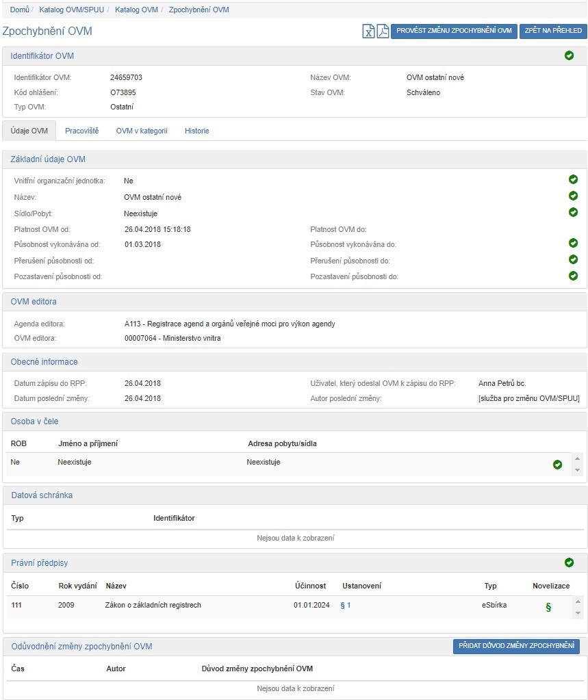Open the Historie tab

click(196, 131)
